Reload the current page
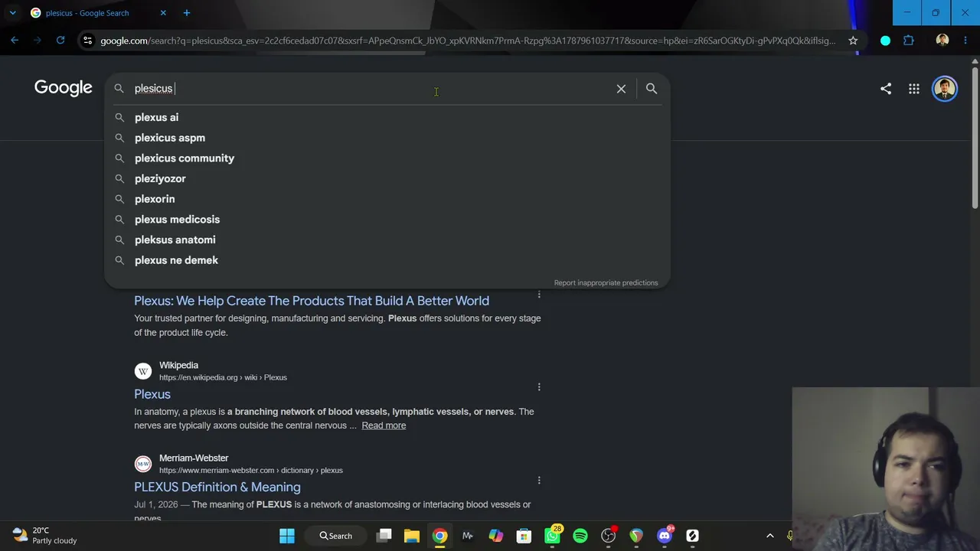The height and width of the screenshot is (551, 980). coord(60,41)
